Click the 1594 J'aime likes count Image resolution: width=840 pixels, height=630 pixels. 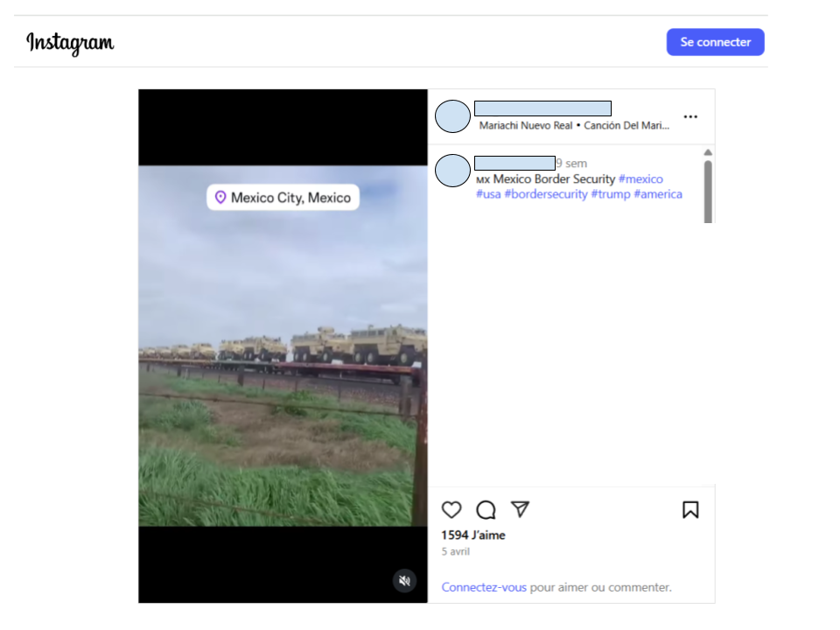[x=473, y=535]
